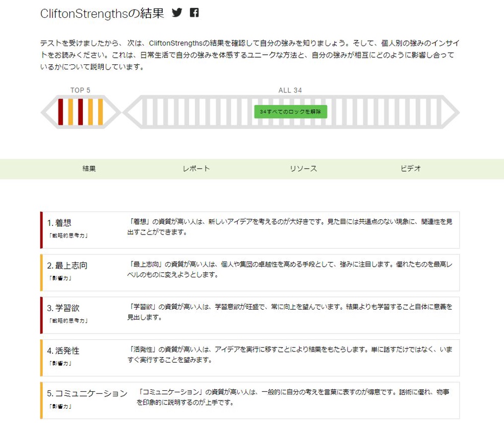This screenshot has height=423, width=504.
Task: Click the コミュニケーション description text
Action: pyautogui.click(x=293, y=397)
